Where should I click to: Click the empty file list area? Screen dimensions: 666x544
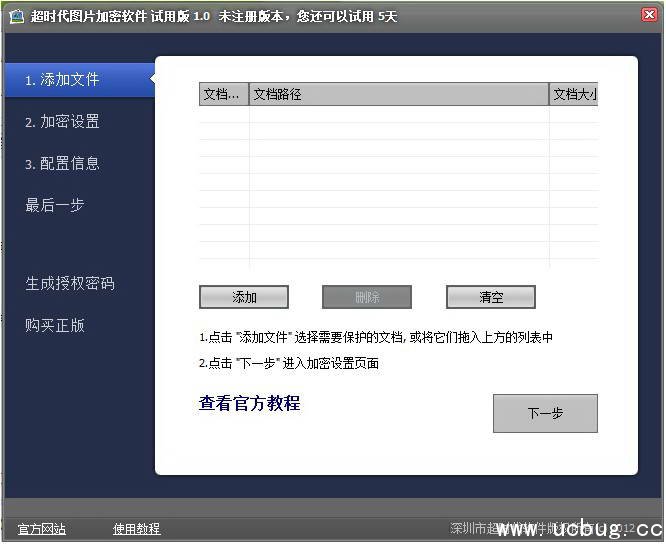tap(399, 185)
